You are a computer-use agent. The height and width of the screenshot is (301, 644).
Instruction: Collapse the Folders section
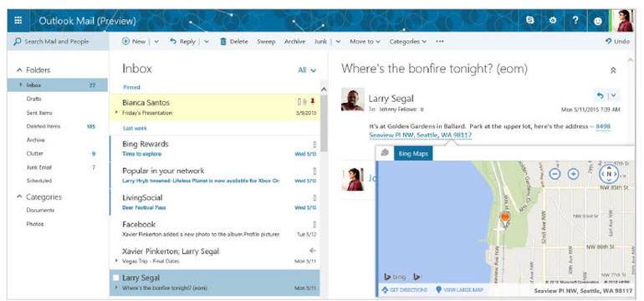19,70
